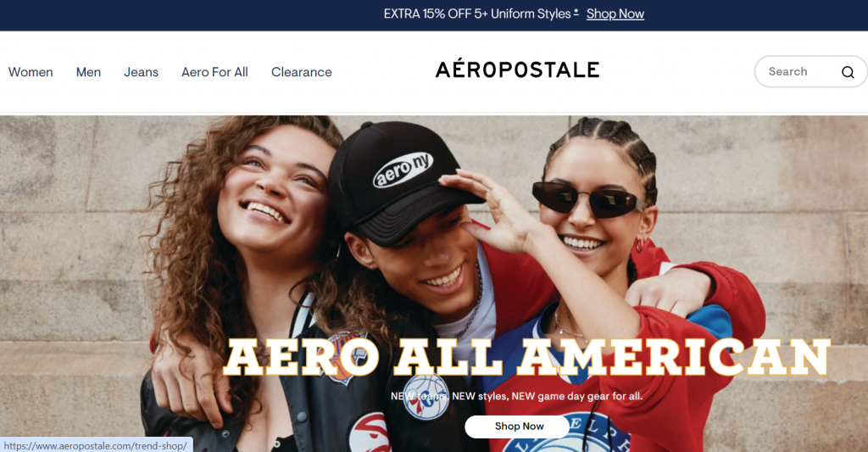Click the 76ers basketball patch on jacket

tap(426, 398)
